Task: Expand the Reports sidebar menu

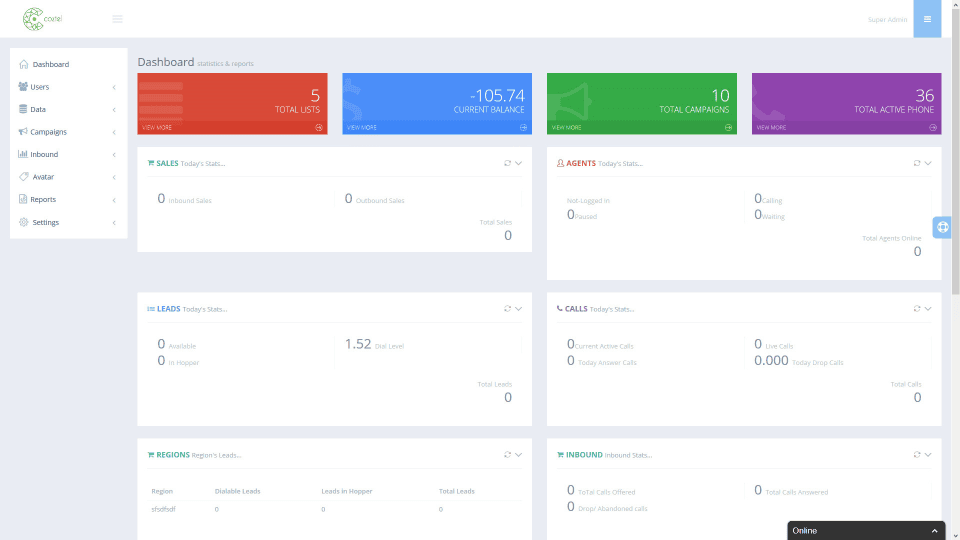Action: tap(68, 200)
